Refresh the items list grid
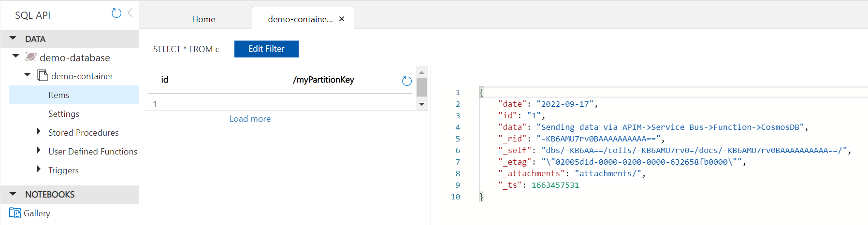 coord(407,81)
